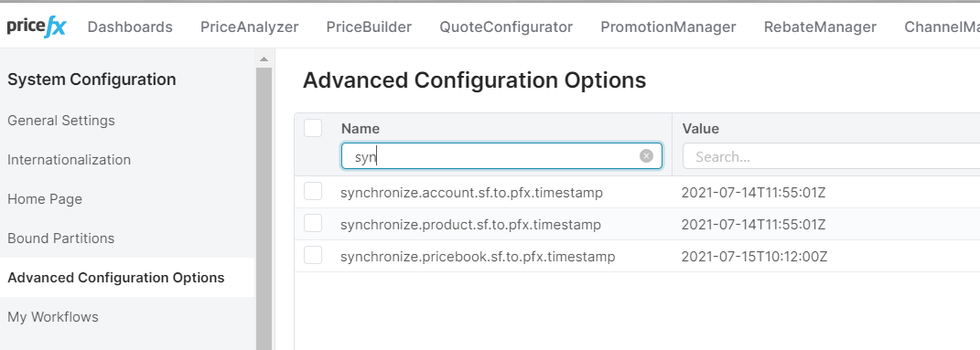Open the PromotionManager module
This screenshot has width=980, height=350.
tap(668, 27)
